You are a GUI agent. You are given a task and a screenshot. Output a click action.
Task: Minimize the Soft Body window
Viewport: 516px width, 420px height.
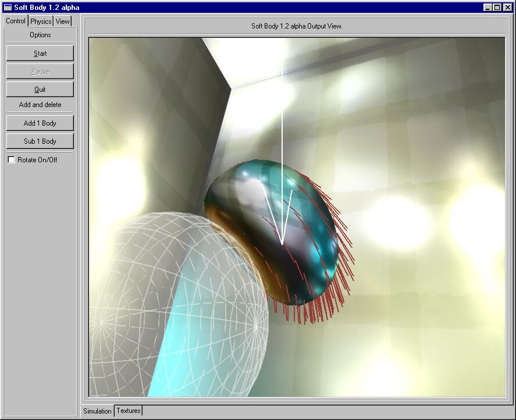click(x=487, y=8)
